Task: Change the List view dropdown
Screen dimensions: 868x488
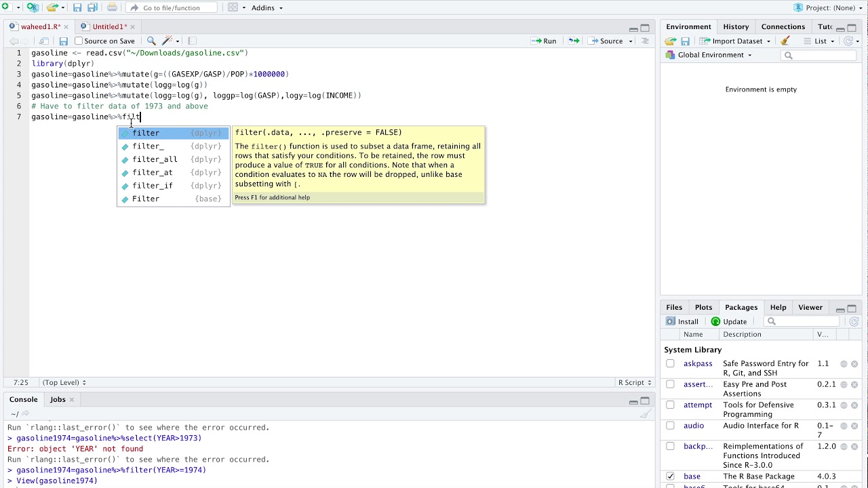Action: [x=820, y=41]
